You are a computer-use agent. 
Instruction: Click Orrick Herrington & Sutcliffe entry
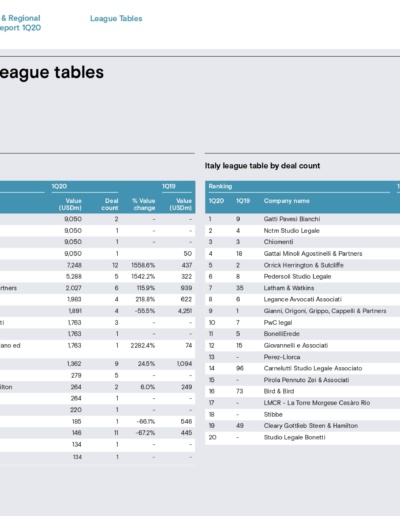304,265
